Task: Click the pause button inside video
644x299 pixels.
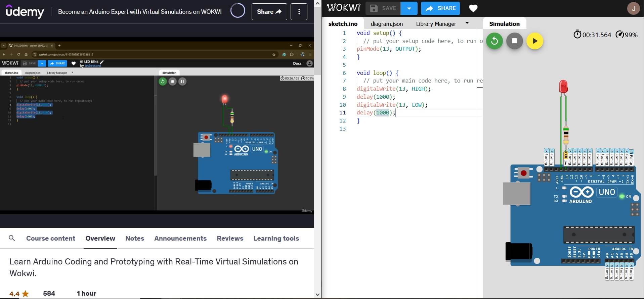Action: 182,81
